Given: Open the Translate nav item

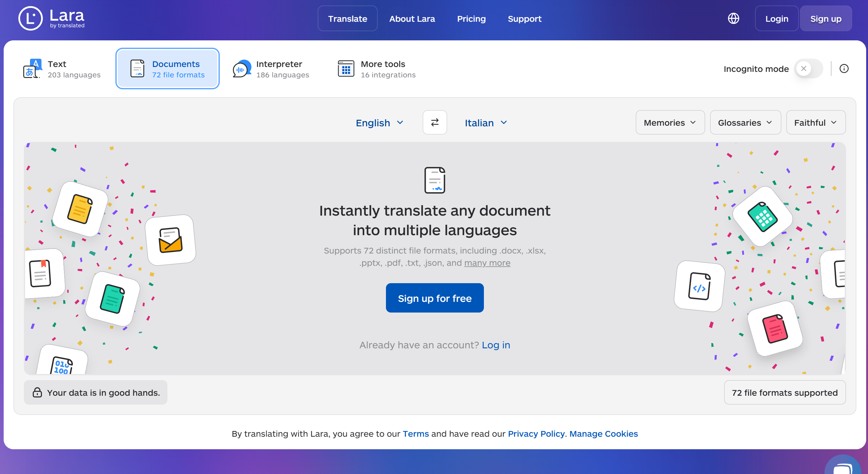Looking at the screenshot, I should (x=347, y=19).
